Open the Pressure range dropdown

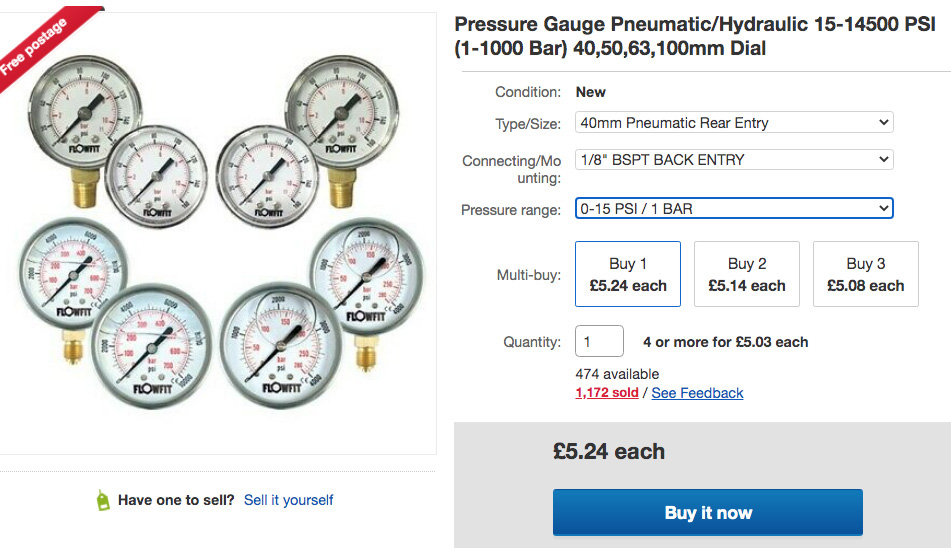pos(734,209)
